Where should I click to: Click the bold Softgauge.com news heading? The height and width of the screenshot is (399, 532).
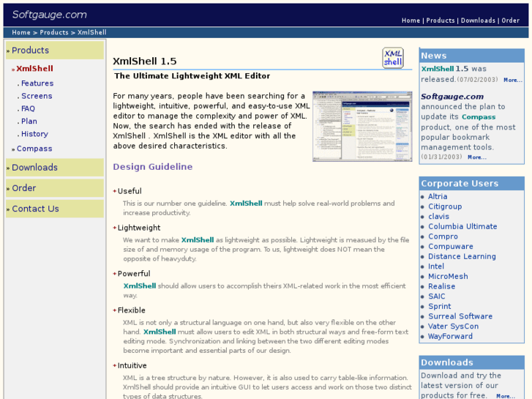(452, 97)
